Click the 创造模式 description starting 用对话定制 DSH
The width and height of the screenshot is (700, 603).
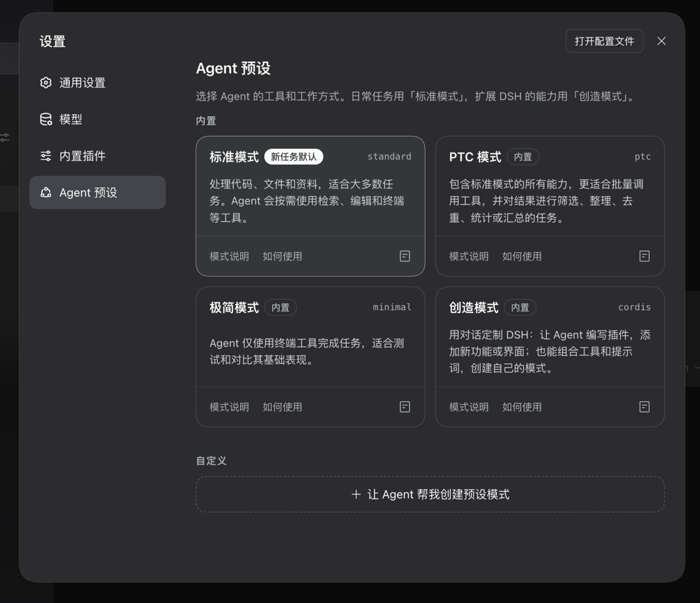coord(549,351)
